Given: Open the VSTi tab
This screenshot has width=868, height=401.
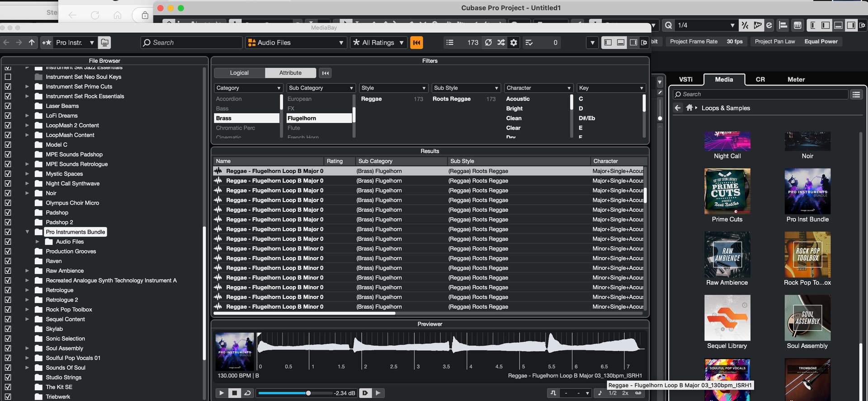Looking at the screenshot, I should pyautogui.click(x=686, y=79).
